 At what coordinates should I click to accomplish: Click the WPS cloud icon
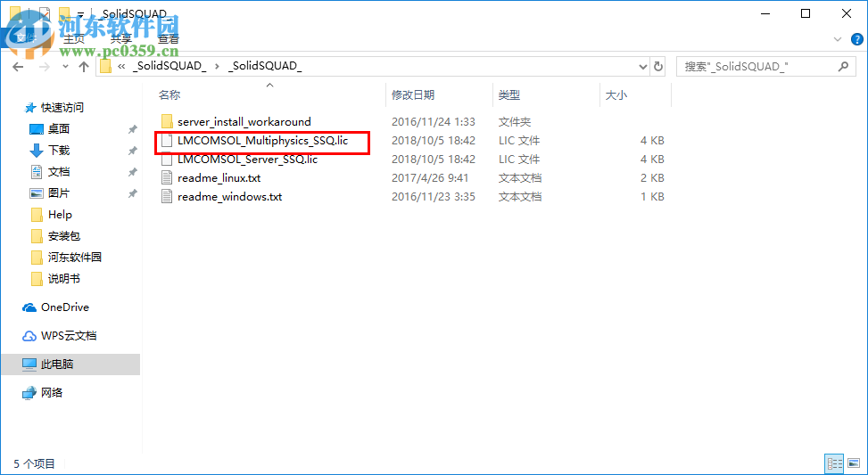point(29,336)
